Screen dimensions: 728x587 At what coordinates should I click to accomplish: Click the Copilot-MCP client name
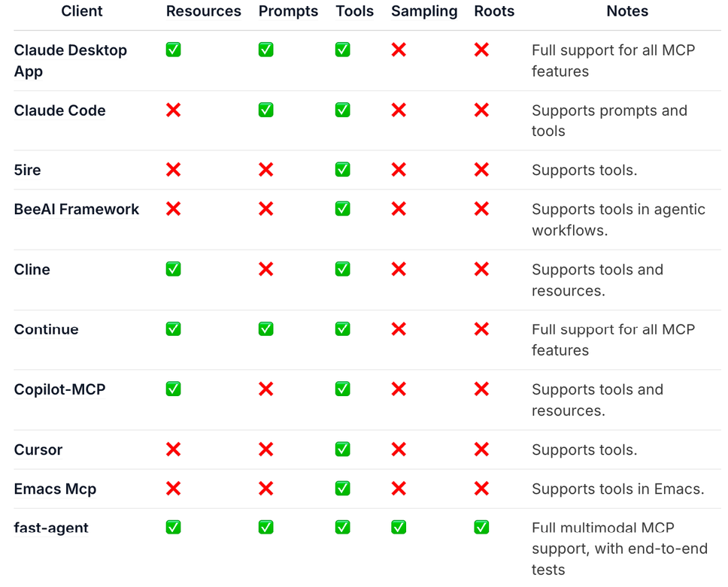click(59, 390)
